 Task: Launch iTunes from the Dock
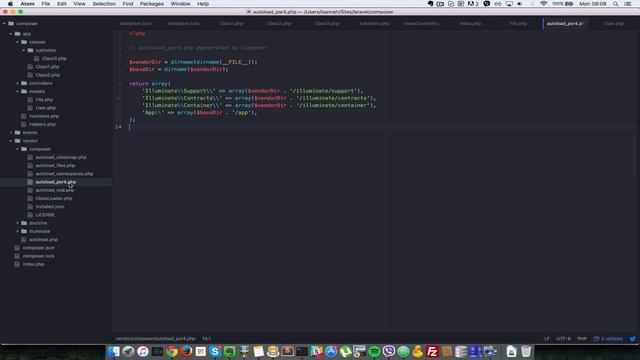[x=143, y=351]
